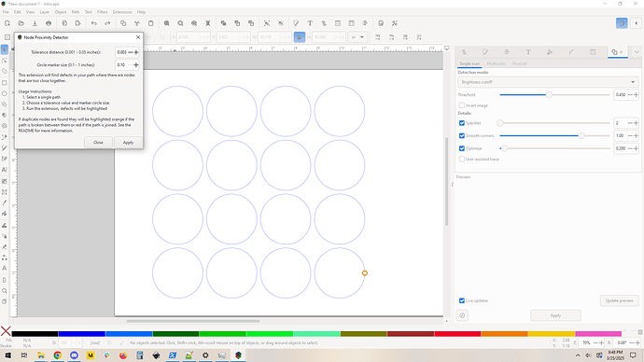644x362 pixels.
Task: Click Google Chrome icon in taskbar
Action: point(58,355)
